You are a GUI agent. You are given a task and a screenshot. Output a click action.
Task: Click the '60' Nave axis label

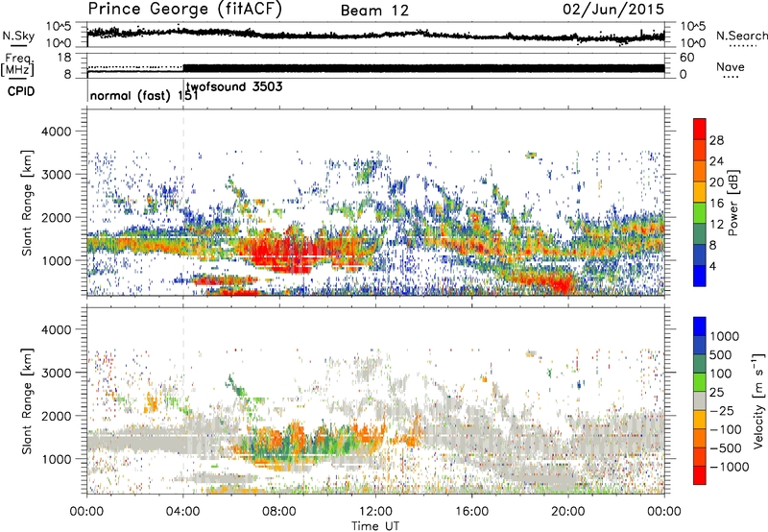pos(686,58)
